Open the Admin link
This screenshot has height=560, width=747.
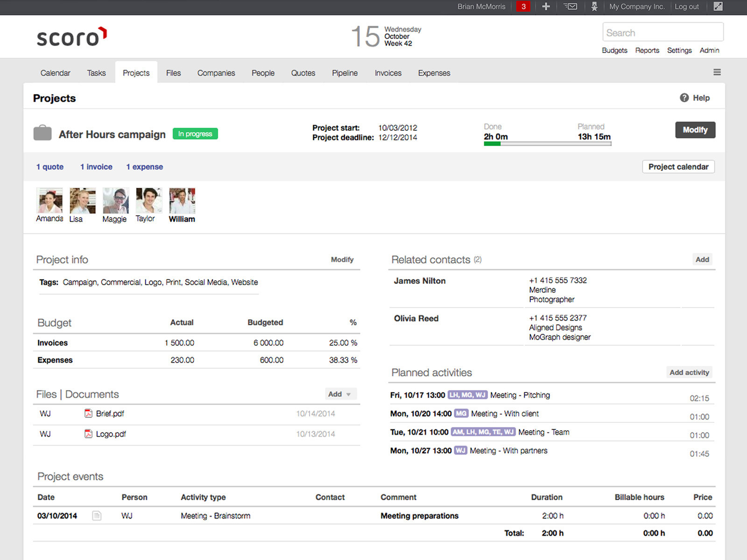[x=710, y=50]
